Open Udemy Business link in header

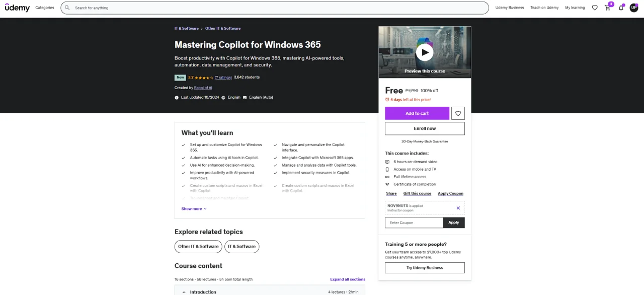[x=510, y=8]
